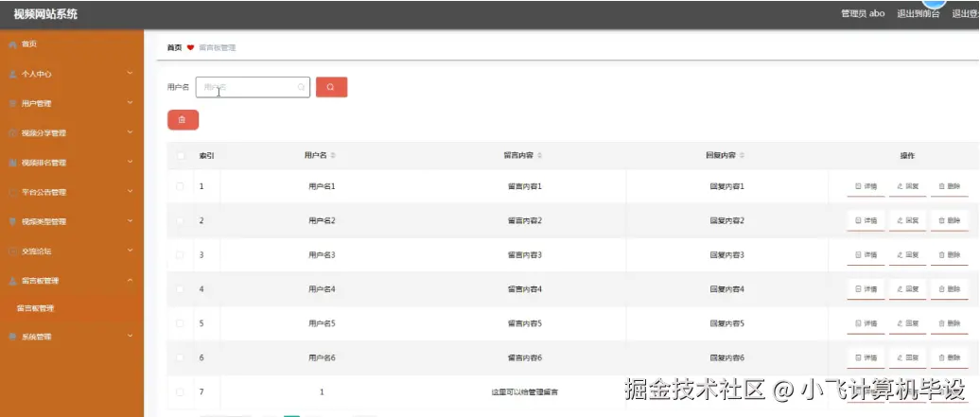Click 删除 in row 用户名4
Viewport: 980px width, 417px height.
coord(950,288)
